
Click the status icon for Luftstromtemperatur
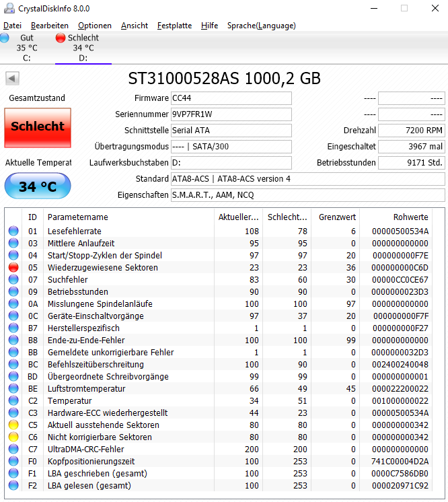[13, 388]
